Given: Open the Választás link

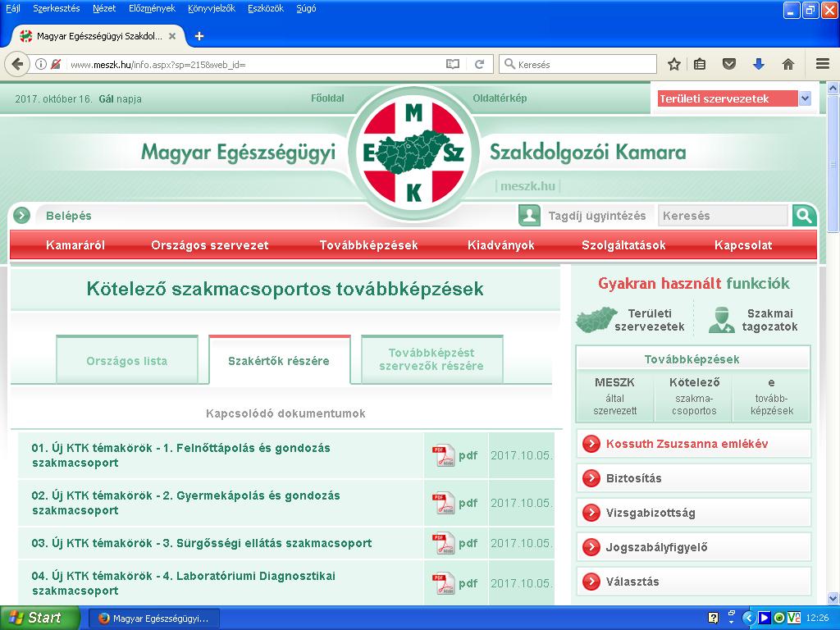Looking at the screenshot, I should [x=632, y=582].
